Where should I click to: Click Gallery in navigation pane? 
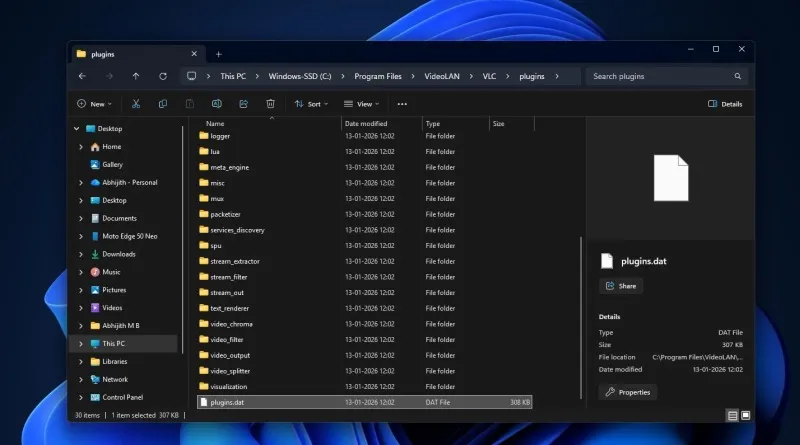click(112, 164)
